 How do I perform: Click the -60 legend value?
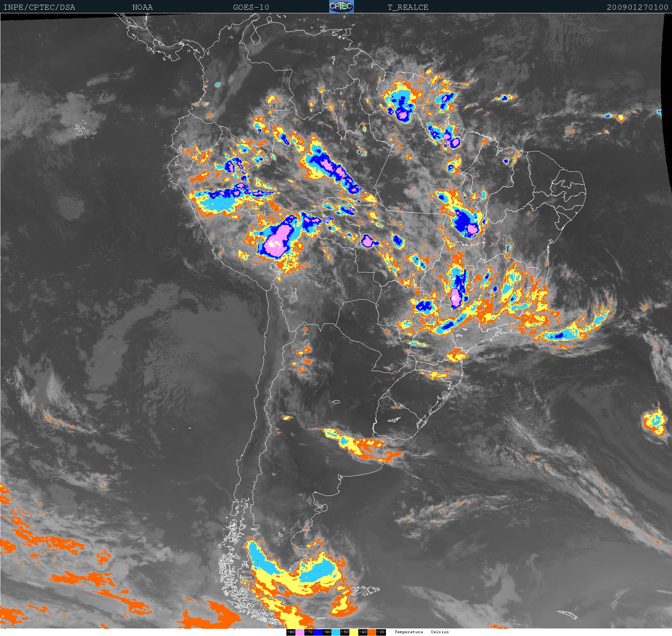point(327,632)
